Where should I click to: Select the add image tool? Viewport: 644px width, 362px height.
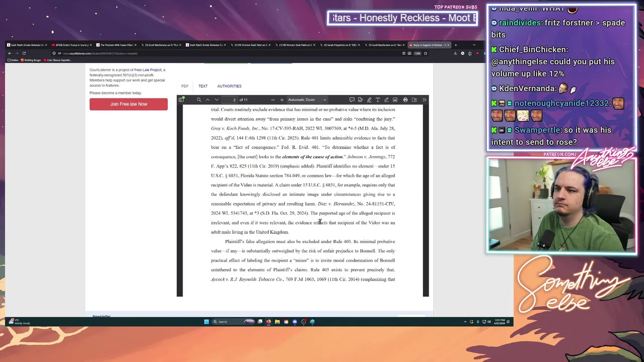395,100
